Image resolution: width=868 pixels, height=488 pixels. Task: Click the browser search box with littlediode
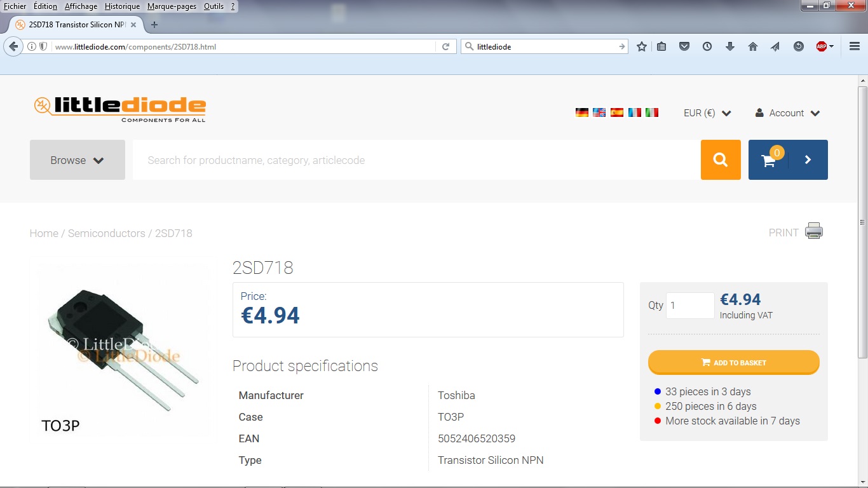click(x=543, y=46)
